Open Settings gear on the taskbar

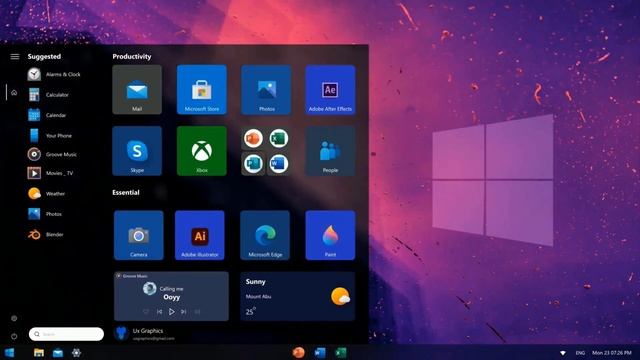tap(76, 352)
